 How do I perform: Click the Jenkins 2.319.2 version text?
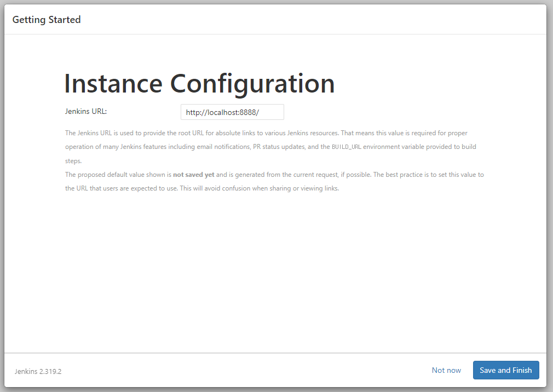pos(38,372)
